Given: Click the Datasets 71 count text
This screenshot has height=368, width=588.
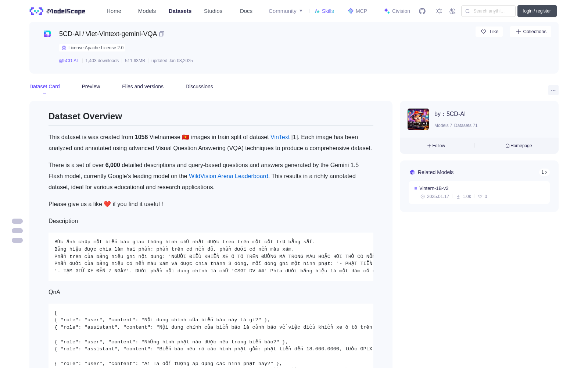Looking at the screenshot, I should 466,125.
